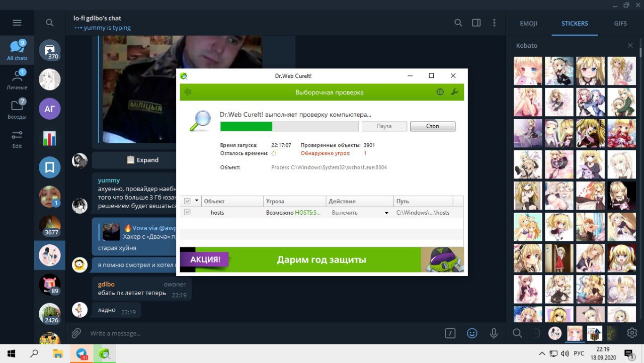The width and height of the screenshot is (644, 363).
Task: Toggle the select-all checkbox in threats header
Action: pyautogui.click(x=188, y=201)
